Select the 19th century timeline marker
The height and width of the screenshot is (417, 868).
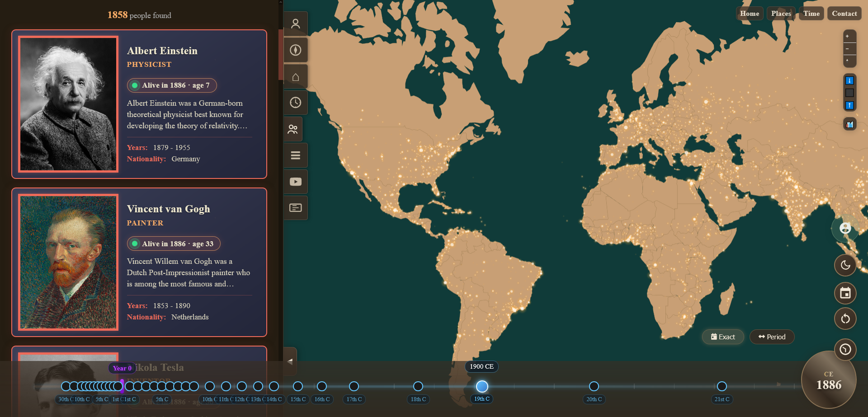[x=482, y=386]
